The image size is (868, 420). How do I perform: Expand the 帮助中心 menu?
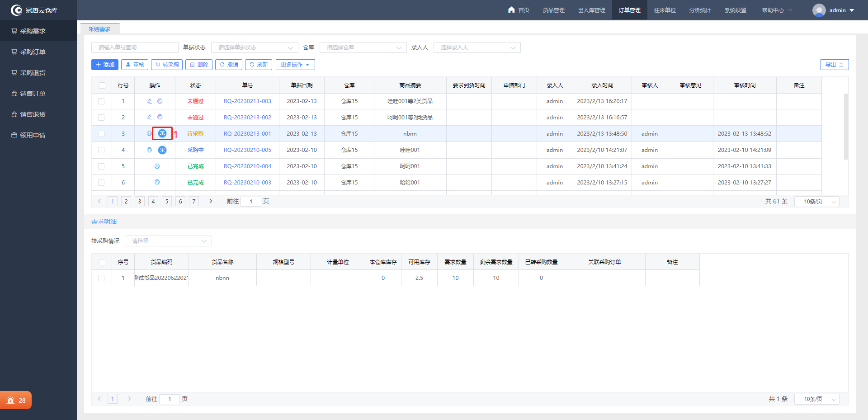click(777, 10)
